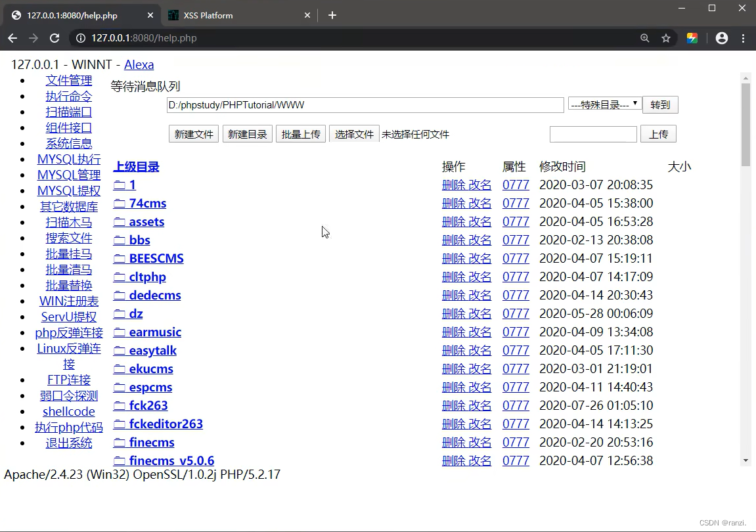Image resolution: width=756 pixels, height=532 pixels.
Task: Open 文件管理 in sidebar
Action: click(69, 81)
